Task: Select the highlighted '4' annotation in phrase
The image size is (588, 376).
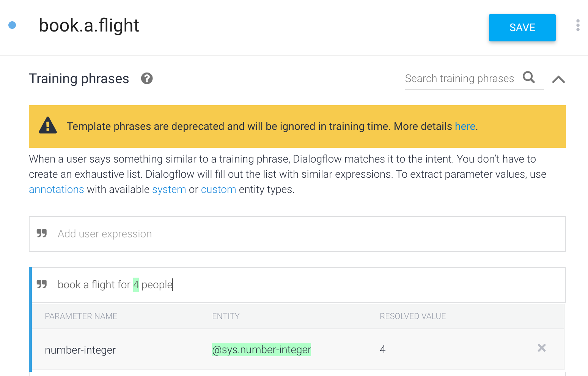Action: [136, 284]
